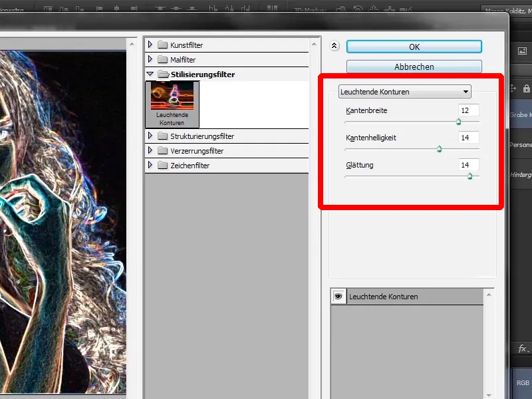Viewport: 532px width, 399px height.
Task: Expand the Strukturierungsfilter folder
Action: point(150,136)
